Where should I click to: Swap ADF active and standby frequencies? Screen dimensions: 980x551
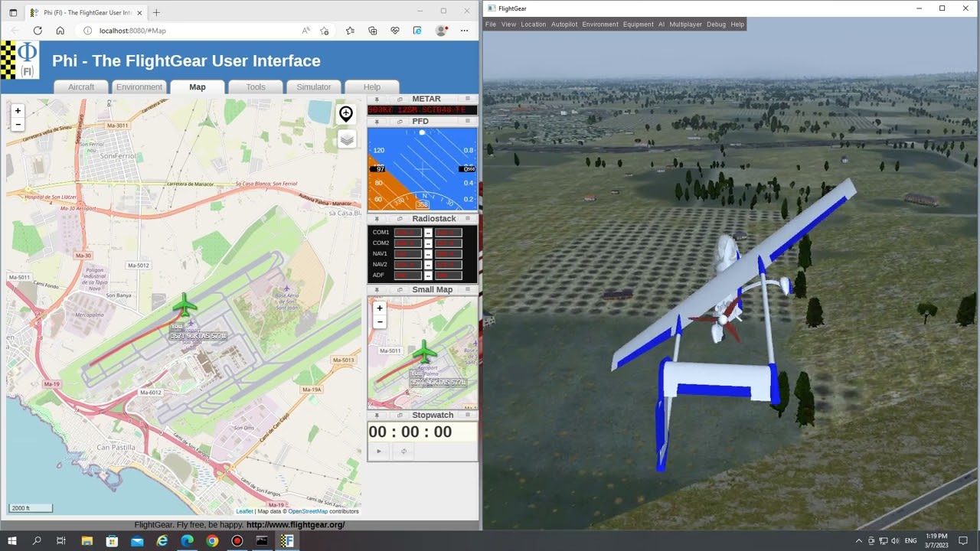428,275
